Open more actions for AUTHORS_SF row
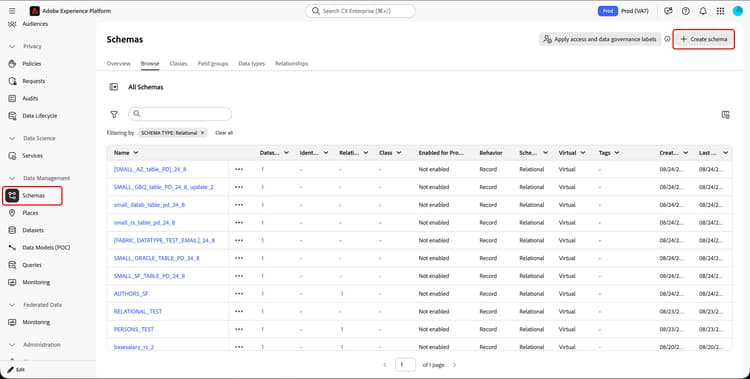Image resolution: width=750 pixels, height=379 pixels. coord(239,293)
